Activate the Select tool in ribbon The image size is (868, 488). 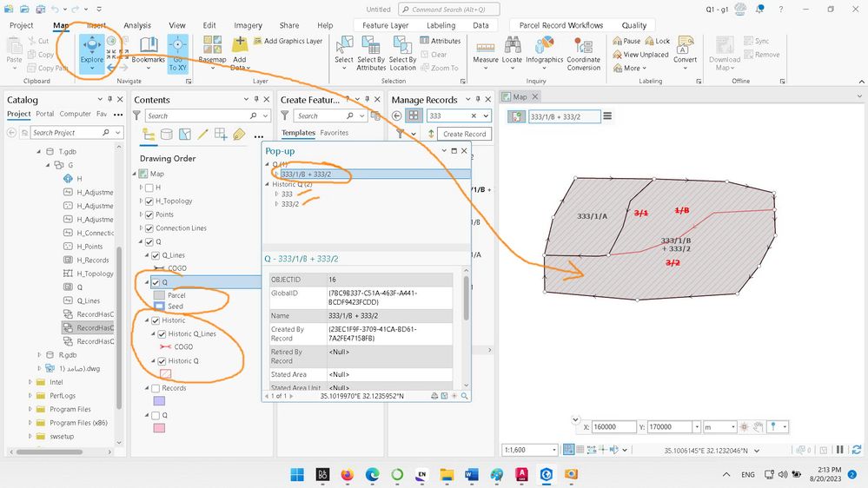pyautogui.click(x=344, y=53)
